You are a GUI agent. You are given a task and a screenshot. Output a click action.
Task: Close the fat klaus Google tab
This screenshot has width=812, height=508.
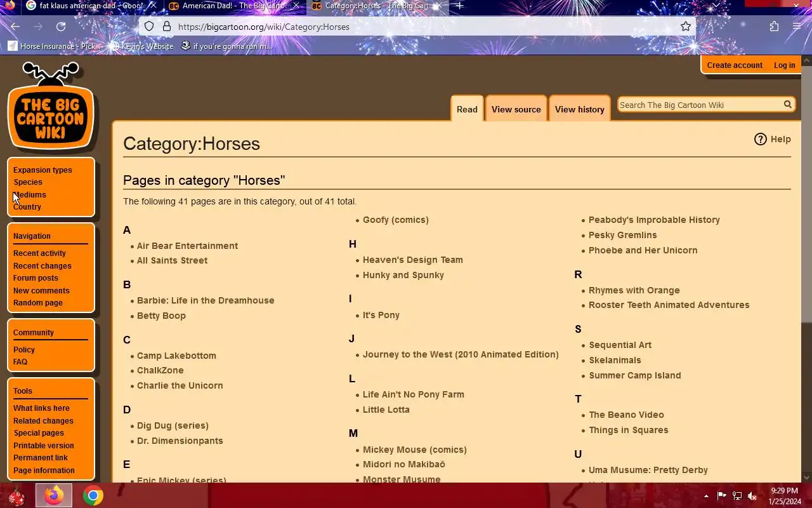point(152,6)
